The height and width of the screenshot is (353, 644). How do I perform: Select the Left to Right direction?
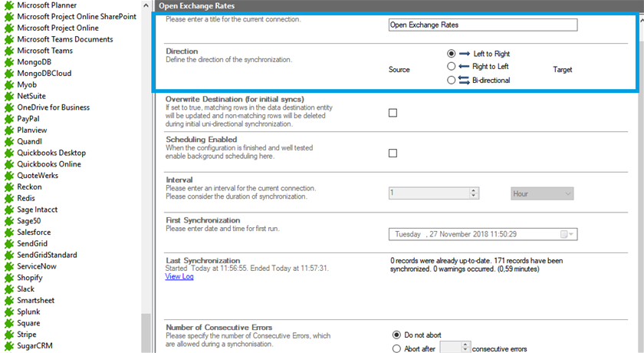click(452, 54)
